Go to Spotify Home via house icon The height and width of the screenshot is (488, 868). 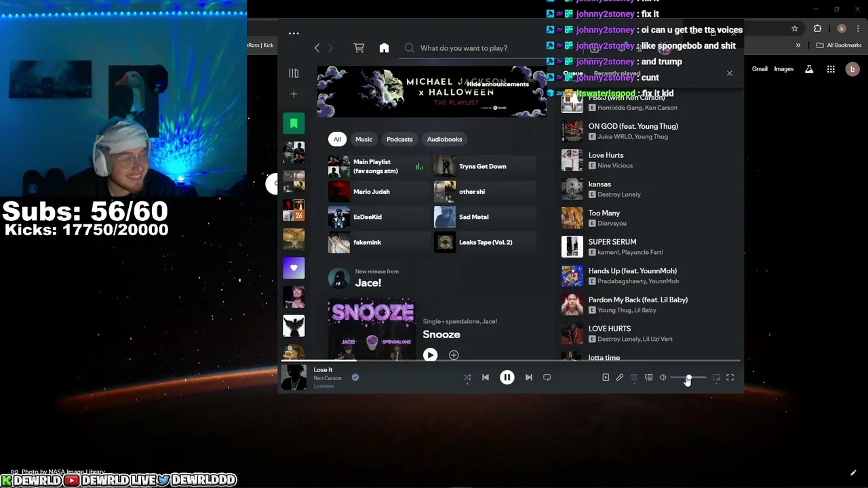coord(384,48)
